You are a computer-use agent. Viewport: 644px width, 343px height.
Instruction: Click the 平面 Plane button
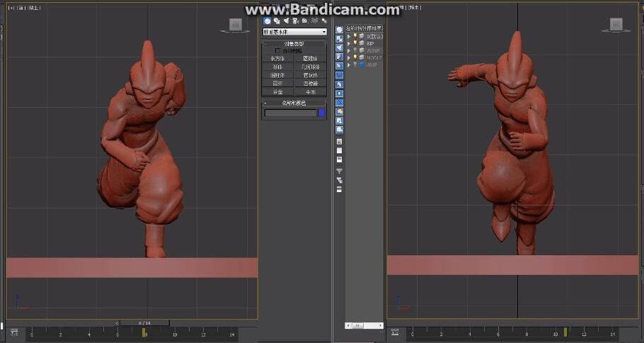[x=311, y=92]
